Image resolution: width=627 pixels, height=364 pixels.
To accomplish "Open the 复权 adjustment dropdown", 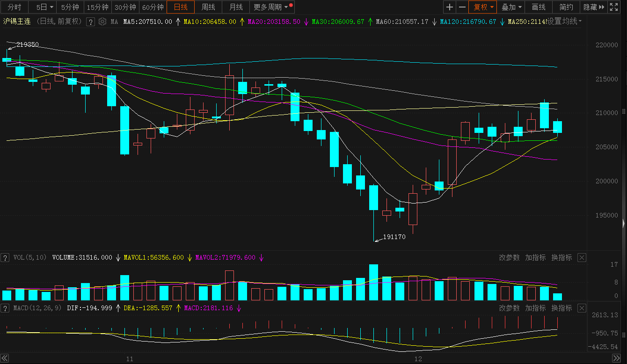I will 483,7.
